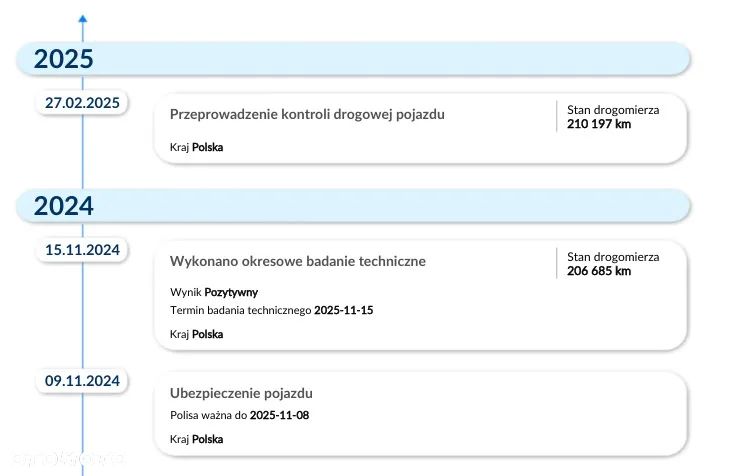
Task: Click the 27.02.2025 date marker
Action: pyautogui.click(x=82, y=103)
